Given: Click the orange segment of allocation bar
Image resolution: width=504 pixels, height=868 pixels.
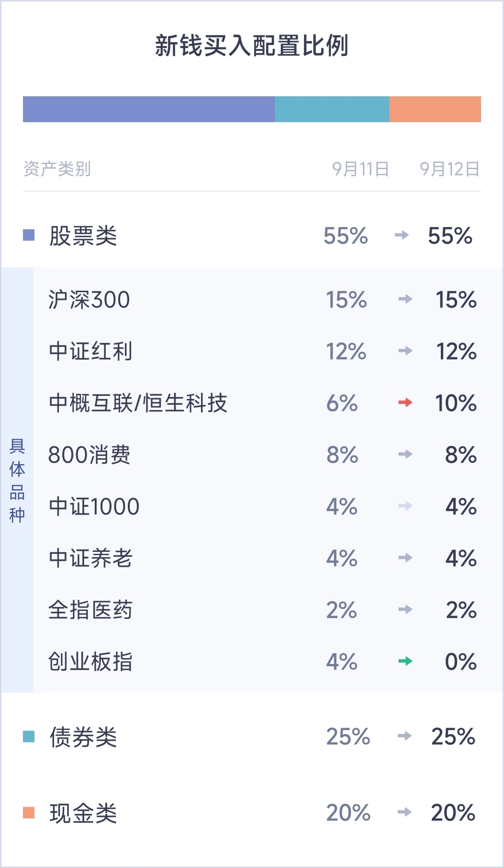Looking at the screenshot, I should (435, 109).
